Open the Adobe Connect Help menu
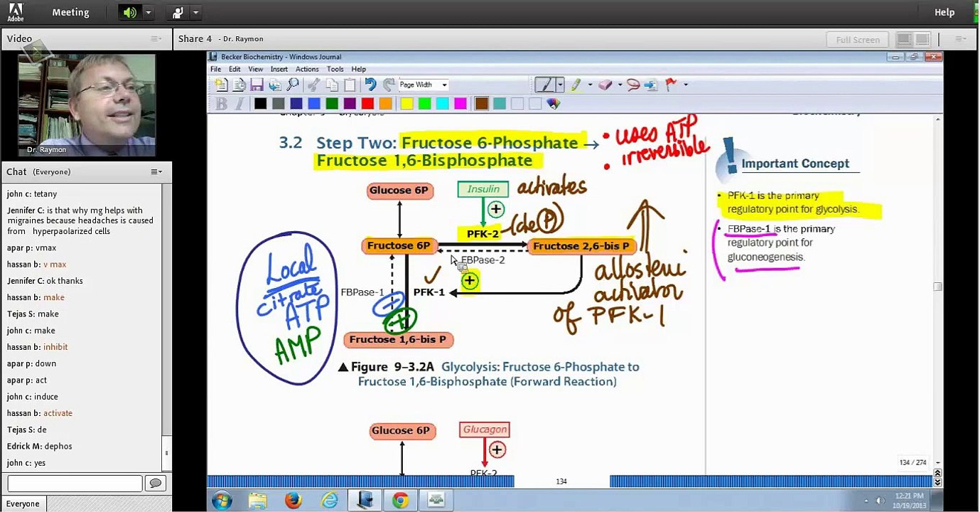The width and height of the screenshot is (980, 512). tap(944, 12)
